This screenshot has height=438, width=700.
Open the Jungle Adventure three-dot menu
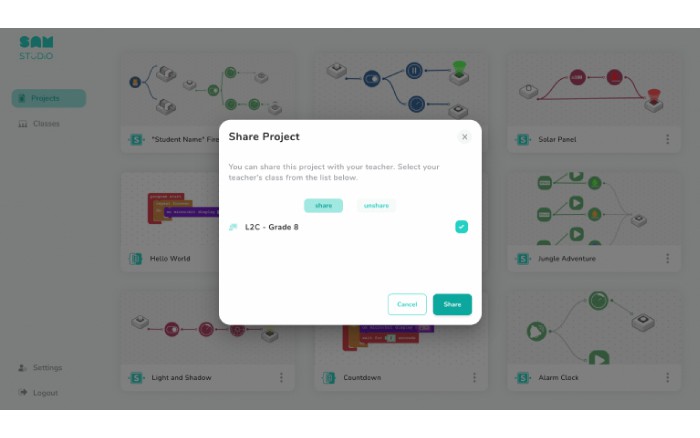667,259
